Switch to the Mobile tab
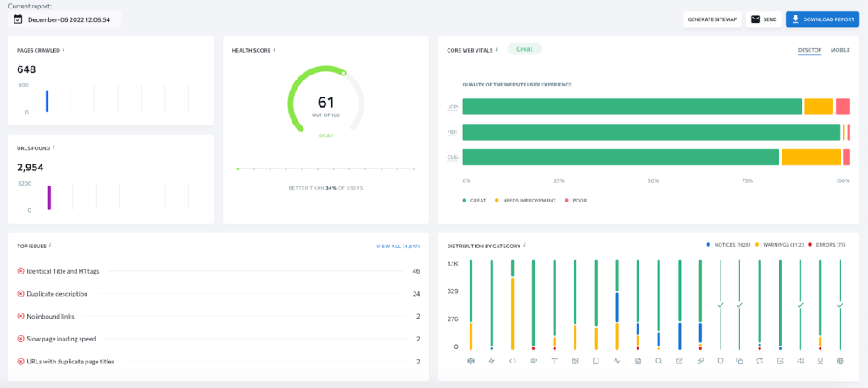Viewport: 868px width, 388px height. click(x=840, y=50)
